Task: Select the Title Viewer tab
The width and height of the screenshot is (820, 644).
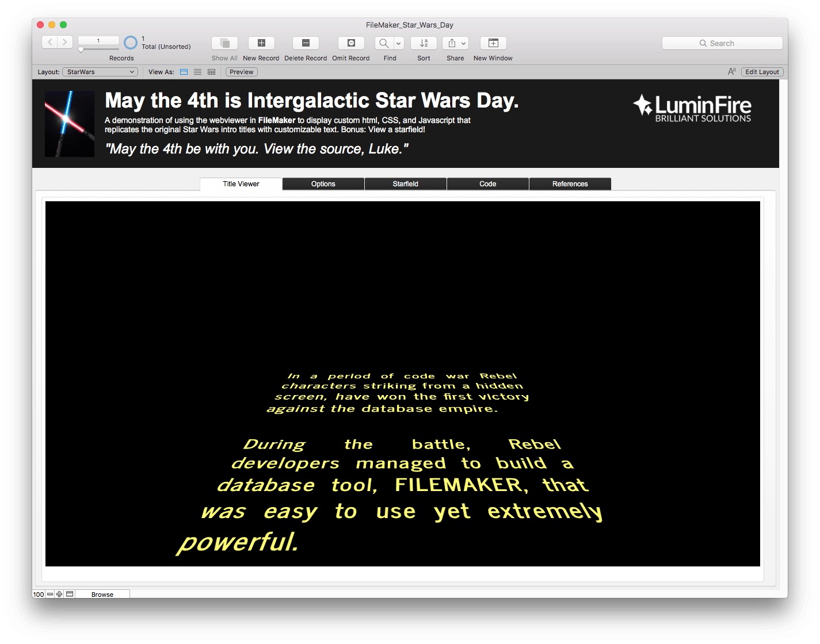Action: point(241,184)
